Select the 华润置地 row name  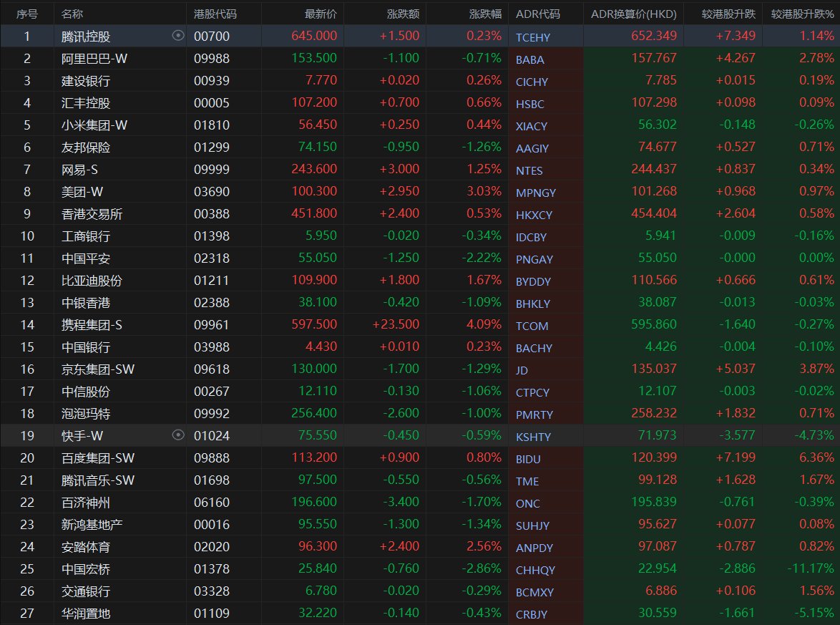[86, 614]
